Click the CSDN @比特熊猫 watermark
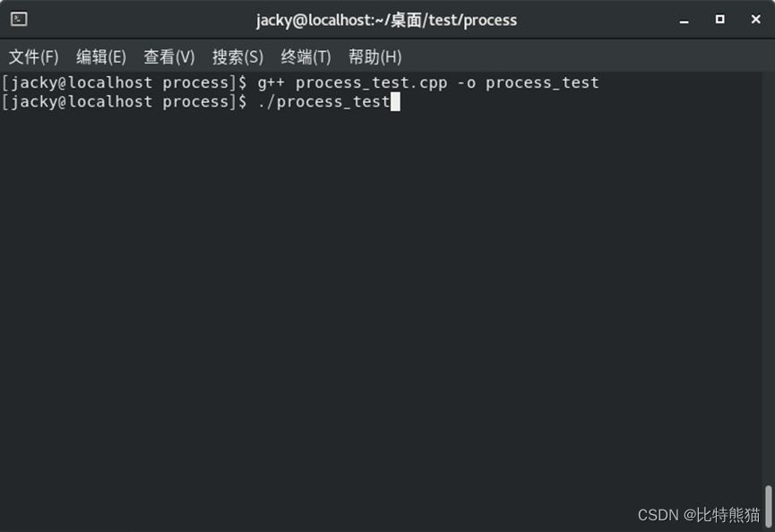The image size is (775, 532). pos(698,514)
